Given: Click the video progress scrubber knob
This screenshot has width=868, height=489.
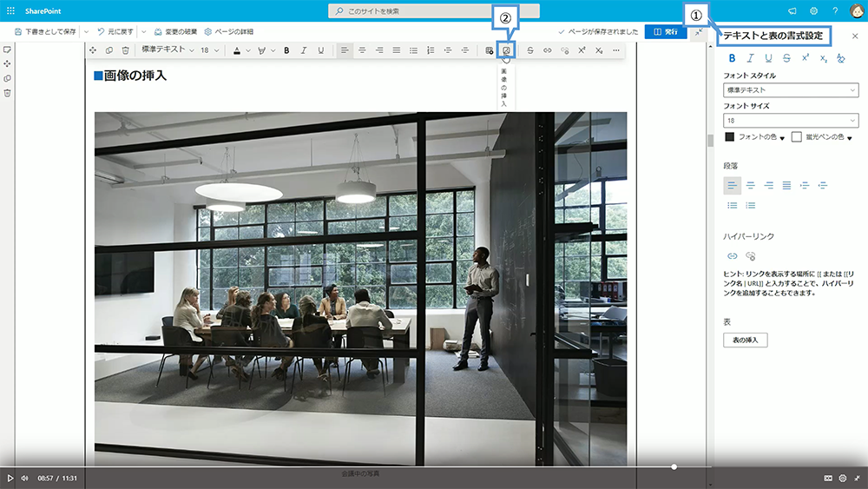Looking at the screenshot, I should pyautogui.click(x=674, y=466).
